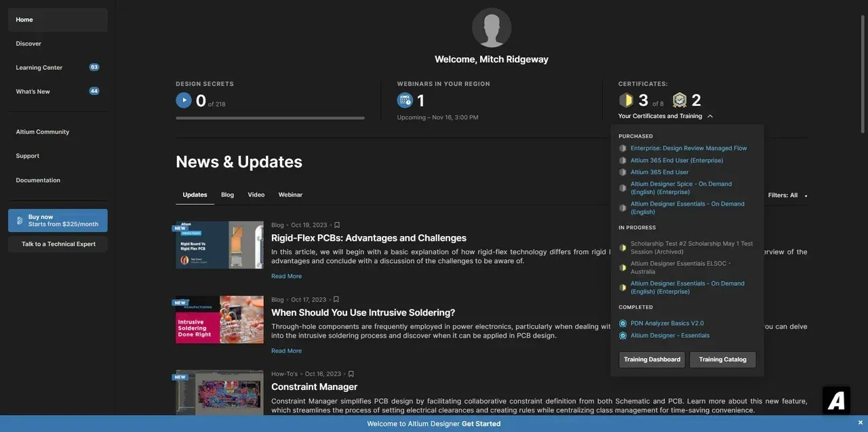Collapse Your Certificates and Training dropdown

[x=709, y=117]
